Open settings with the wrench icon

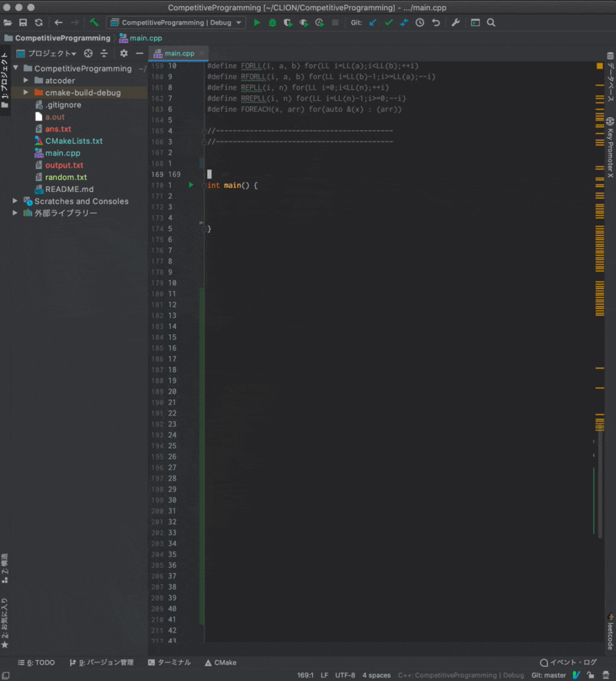click(455, 22)
